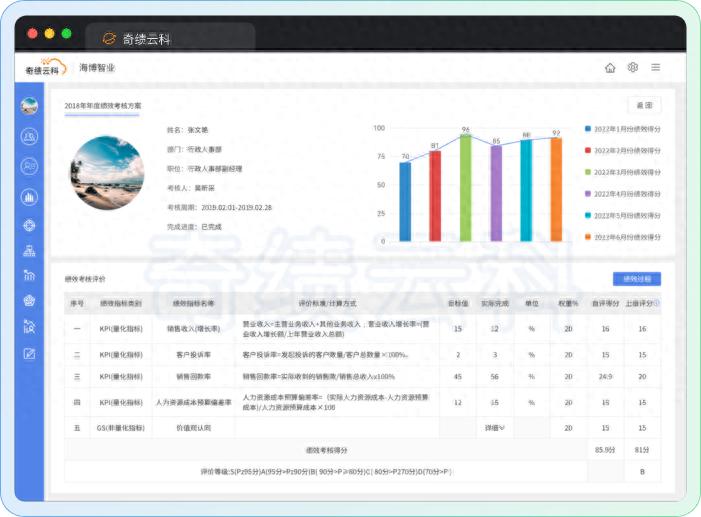Select the 2018年年度绩效考核方案 tab heading

(x=102, y=106)
